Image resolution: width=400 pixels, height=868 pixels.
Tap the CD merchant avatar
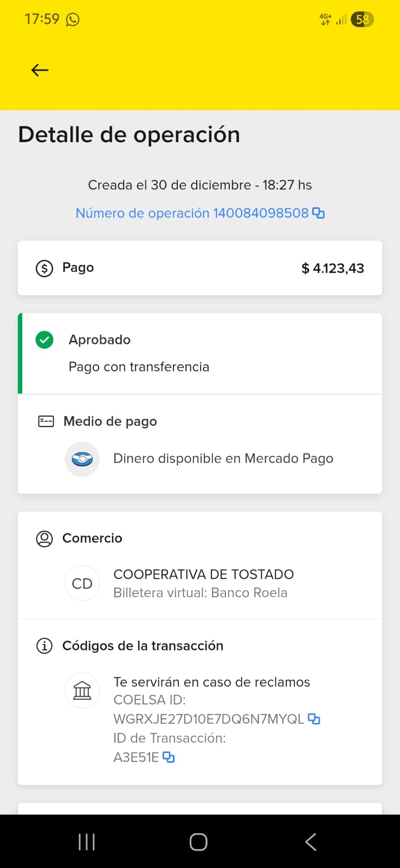pos(82,583)
